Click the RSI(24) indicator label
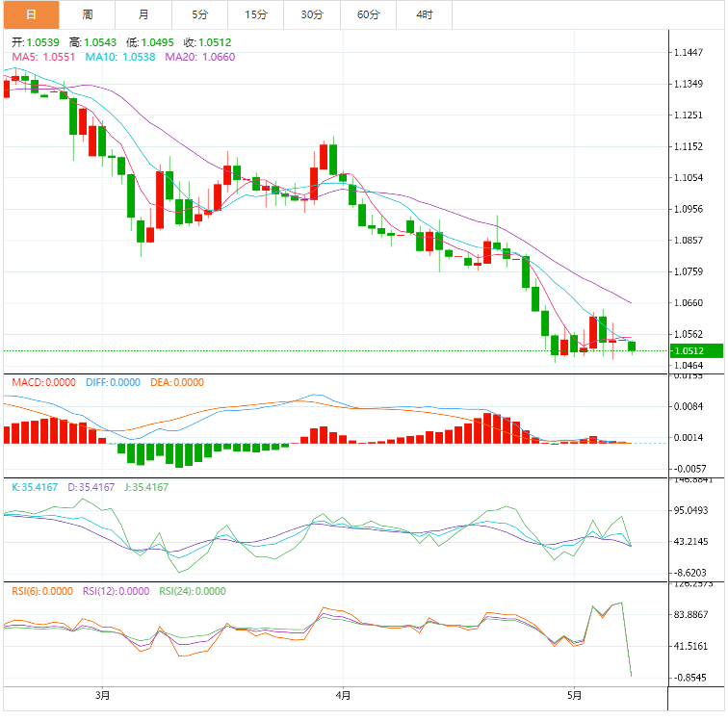 point(193,591)
